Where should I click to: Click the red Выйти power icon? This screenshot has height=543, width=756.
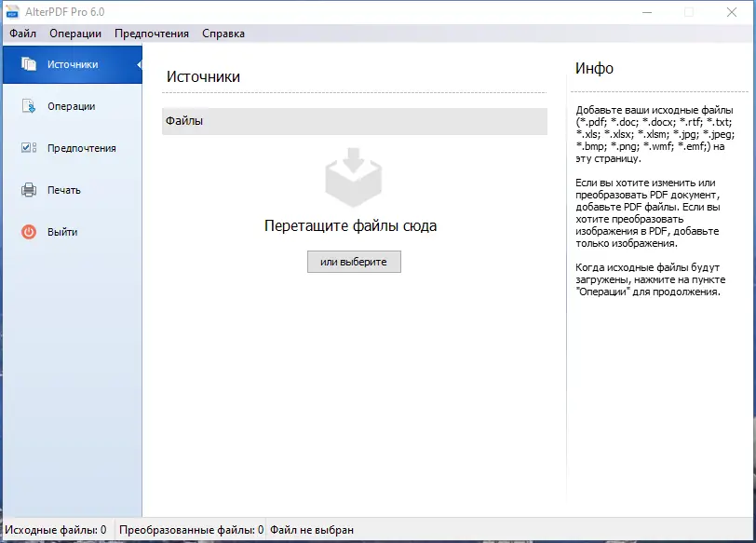[27, 232]
